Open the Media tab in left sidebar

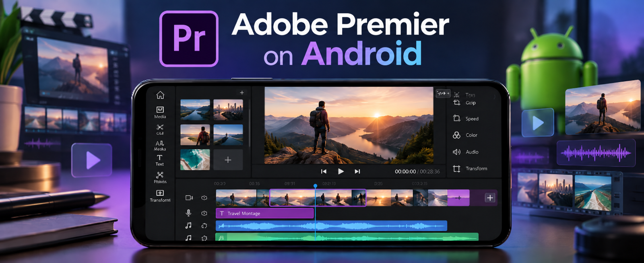tap(160, 112)
